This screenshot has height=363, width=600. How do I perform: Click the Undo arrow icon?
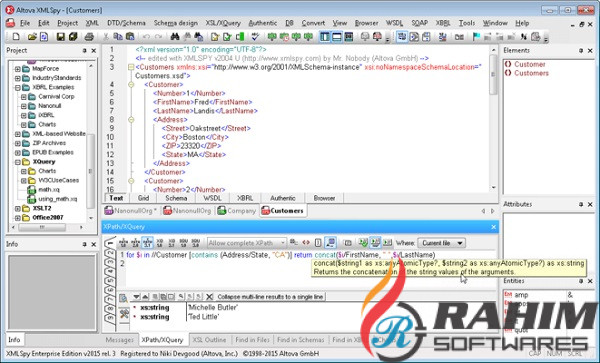pos(146,37)
